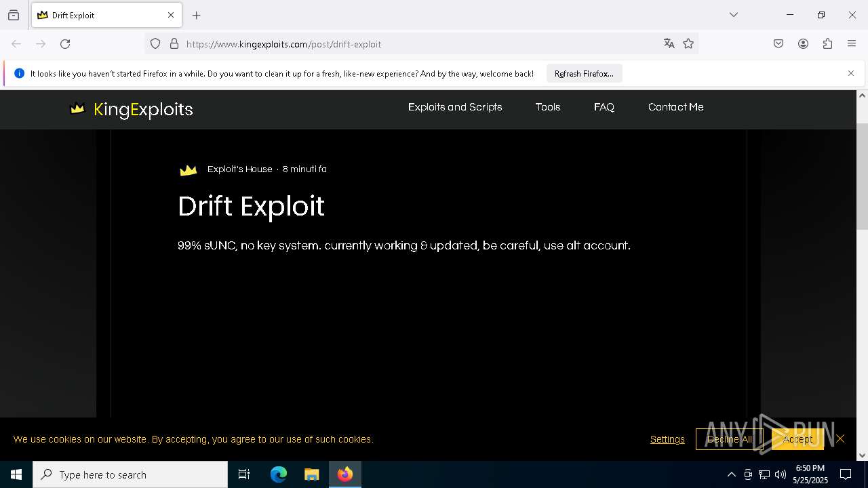
Task: Click the Firefox taskbar icon
Action: pos(345,474)
